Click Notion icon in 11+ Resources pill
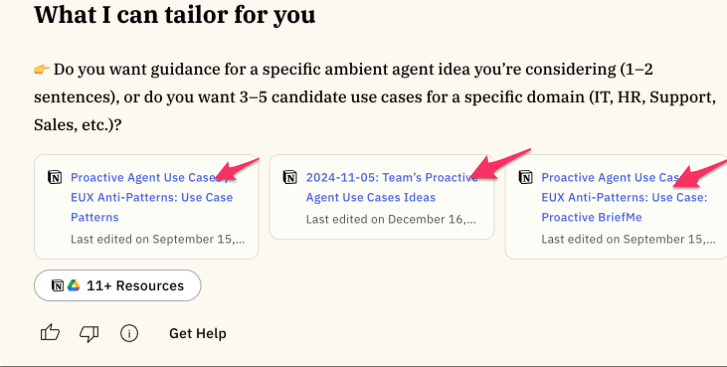 pyautogui.click(x=57, y=285)
